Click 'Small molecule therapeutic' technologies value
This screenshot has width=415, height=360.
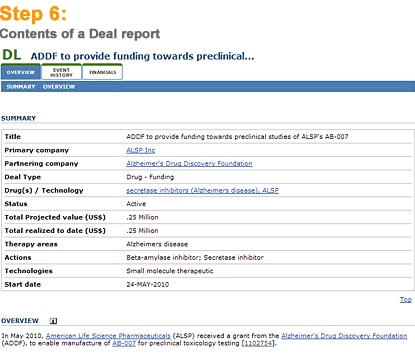(169, 271)
